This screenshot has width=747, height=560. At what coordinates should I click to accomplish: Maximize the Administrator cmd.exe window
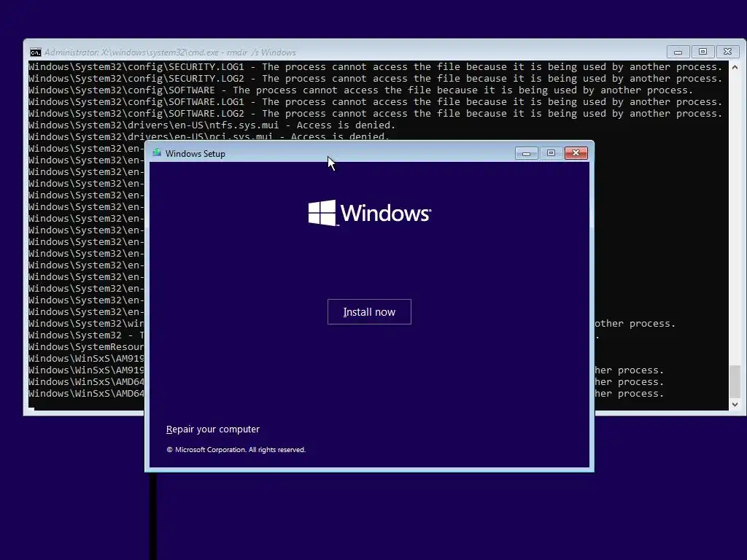pyautogui.click(x=703, y=52)
